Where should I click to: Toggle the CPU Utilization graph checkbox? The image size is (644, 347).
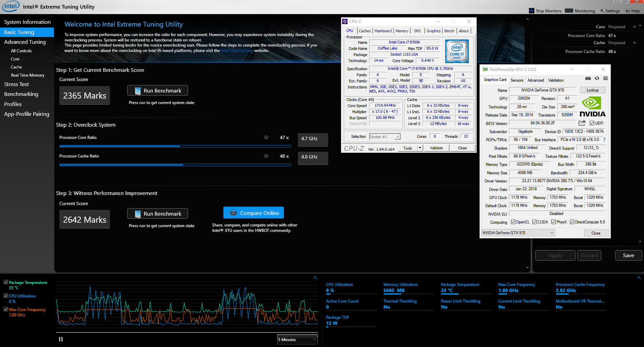tap(6, 296)
